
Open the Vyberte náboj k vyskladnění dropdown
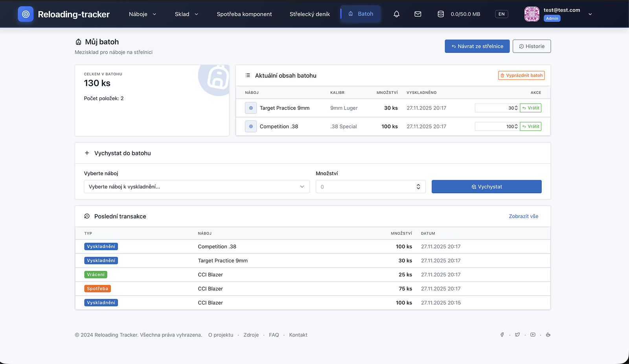coord(197,187)
